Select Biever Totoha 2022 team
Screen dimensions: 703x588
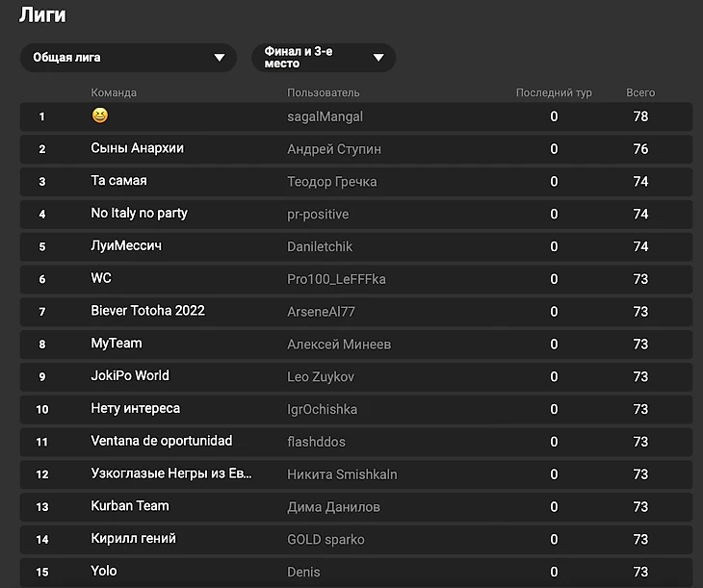coord(147,311)
